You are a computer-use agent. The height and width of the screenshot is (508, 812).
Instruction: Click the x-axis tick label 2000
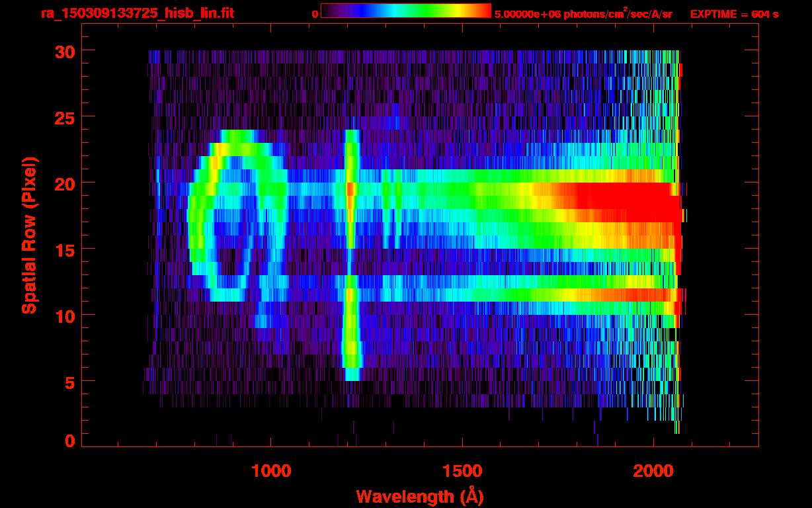tap(653, 471)
